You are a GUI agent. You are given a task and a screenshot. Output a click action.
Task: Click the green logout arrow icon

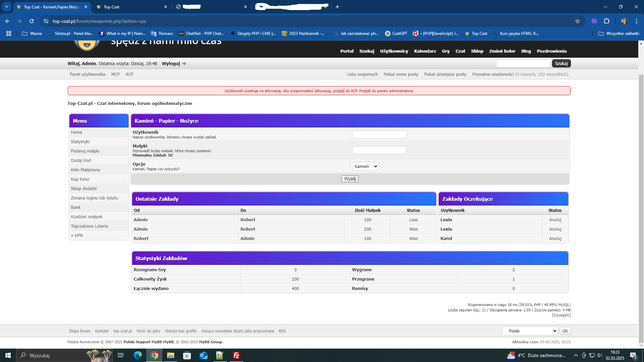(184, 63)
